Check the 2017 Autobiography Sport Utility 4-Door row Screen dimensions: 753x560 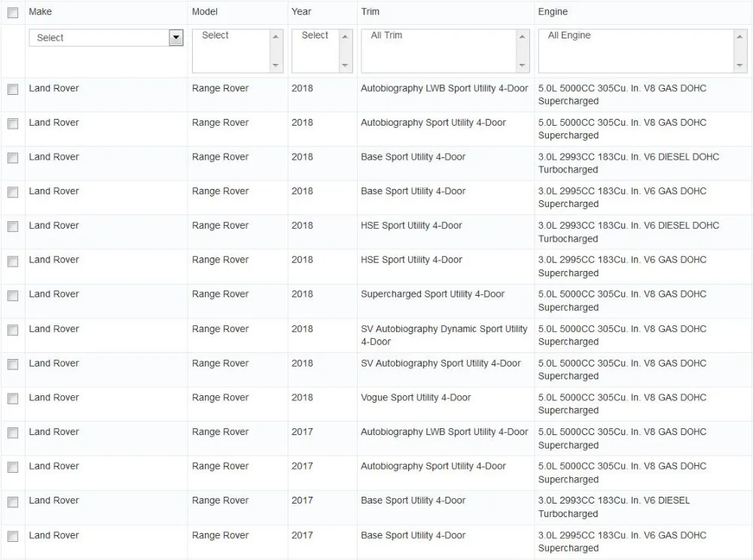tap(13, 467)
